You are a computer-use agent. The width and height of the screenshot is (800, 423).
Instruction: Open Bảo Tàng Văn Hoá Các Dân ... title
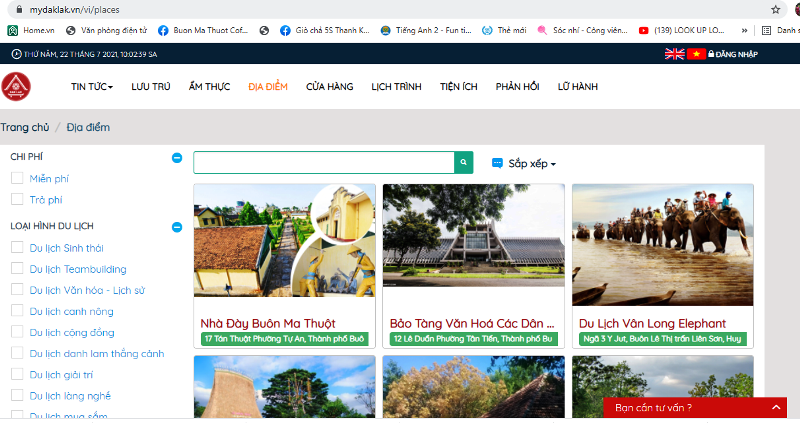click(x=472, y=324)
